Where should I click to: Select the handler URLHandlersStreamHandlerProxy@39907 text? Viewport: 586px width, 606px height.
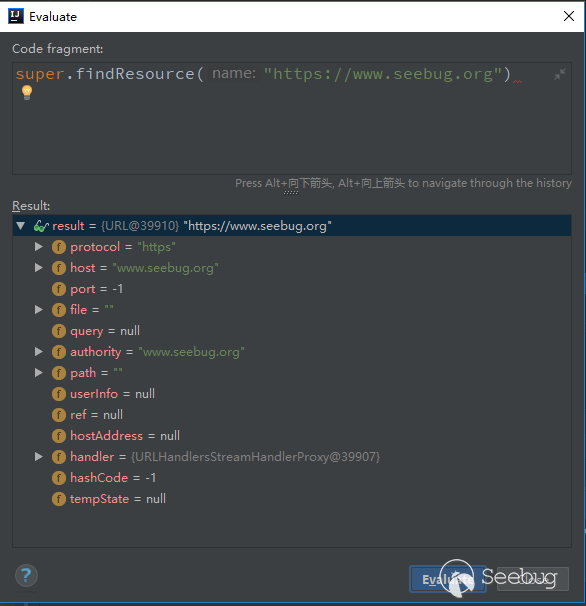pos(225,457)
